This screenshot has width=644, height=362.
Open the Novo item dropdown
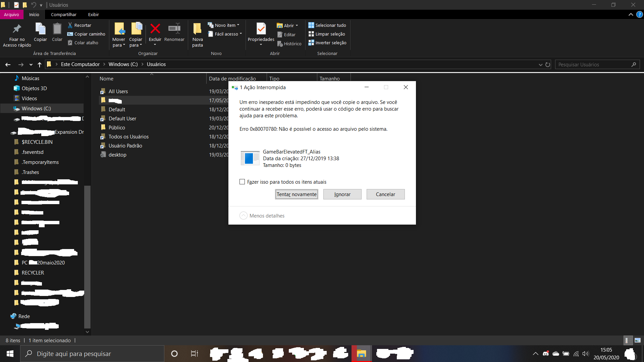223,25
